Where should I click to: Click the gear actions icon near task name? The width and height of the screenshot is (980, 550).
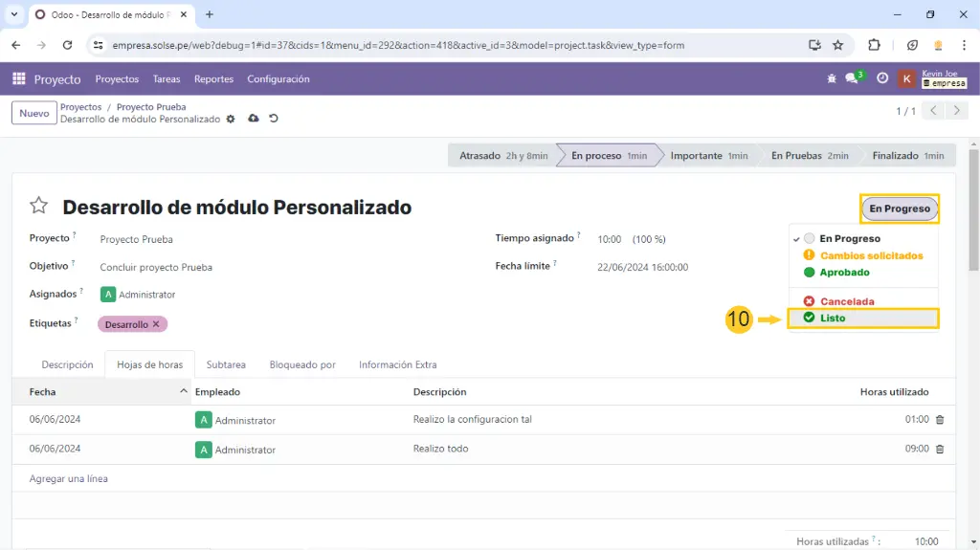pos(230,120)
